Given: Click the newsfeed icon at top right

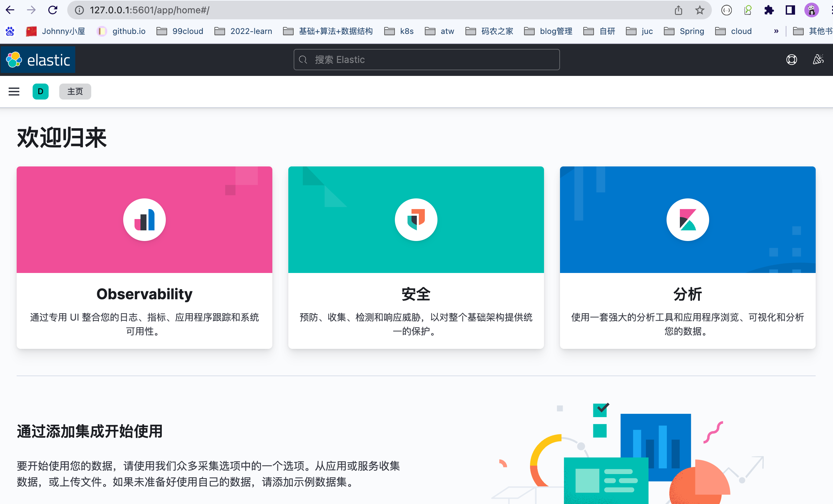Looking at the screenshot, I should pos(818,60).
